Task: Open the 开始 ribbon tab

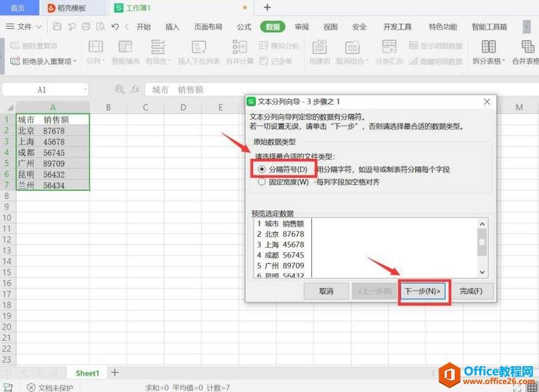Action: coord(143,27)
